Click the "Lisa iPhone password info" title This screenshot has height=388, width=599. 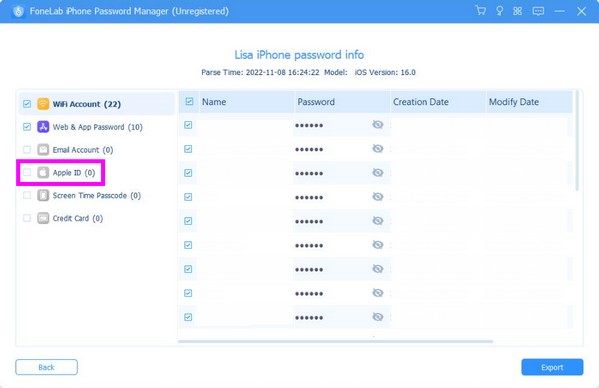299,55
